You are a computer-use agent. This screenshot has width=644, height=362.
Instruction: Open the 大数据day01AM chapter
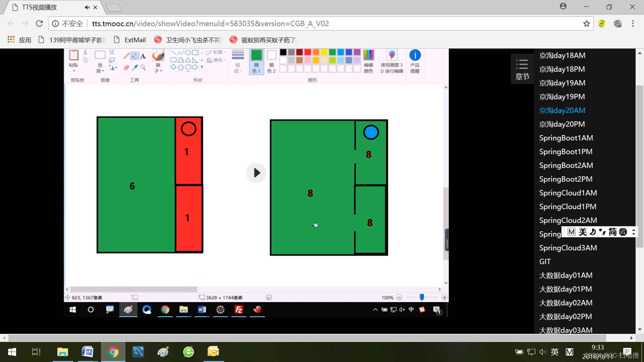pyautogui.click(x=566, y=275)
